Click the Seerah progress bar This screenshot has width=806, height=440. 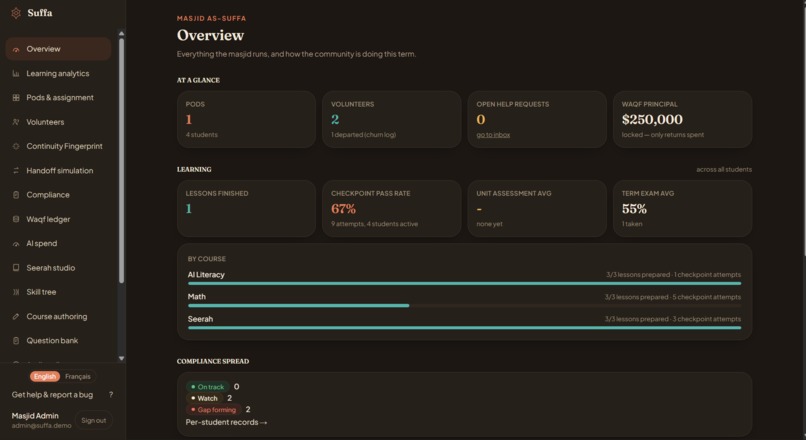click(464, 328)
